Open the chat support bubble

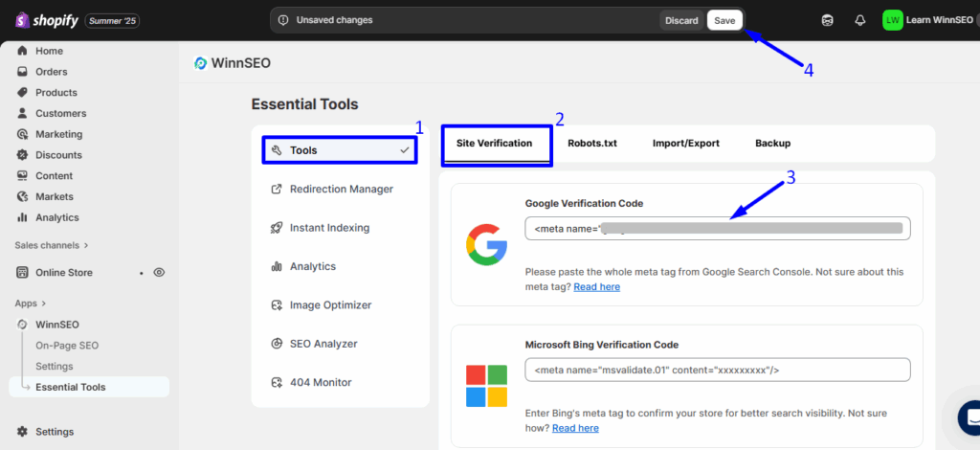coord(970,416)
